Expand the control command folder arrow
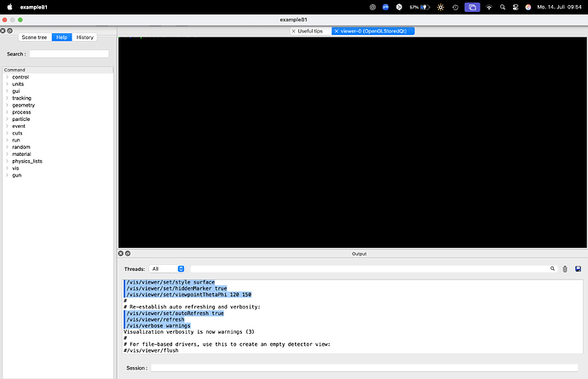This screenshot has width=588, height=379. [7, 77]
